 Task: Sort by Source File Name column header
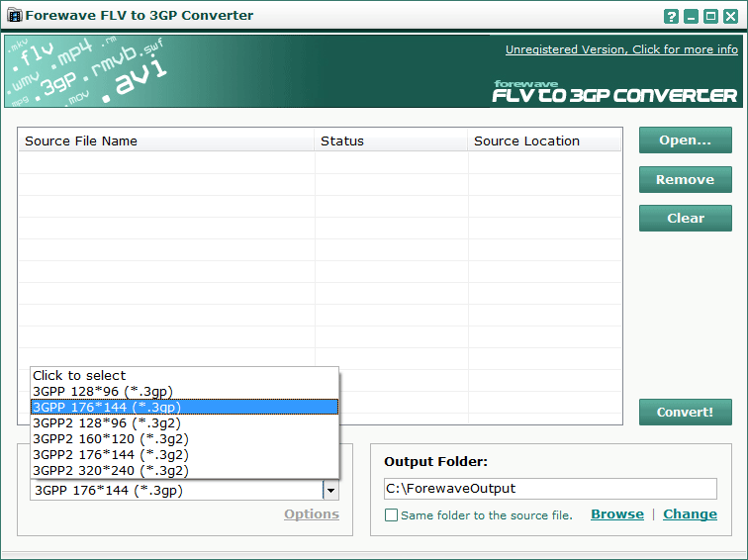166,141
